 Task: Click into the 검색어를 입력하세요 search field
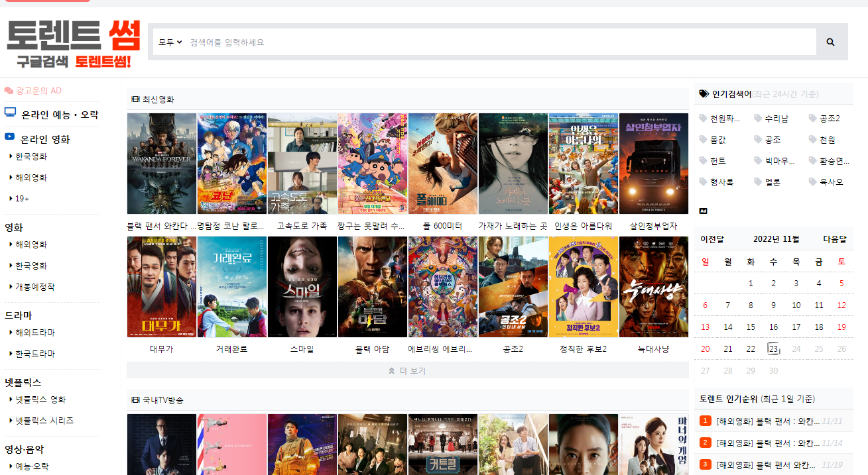pyautogui.click(x=501, y=42)
